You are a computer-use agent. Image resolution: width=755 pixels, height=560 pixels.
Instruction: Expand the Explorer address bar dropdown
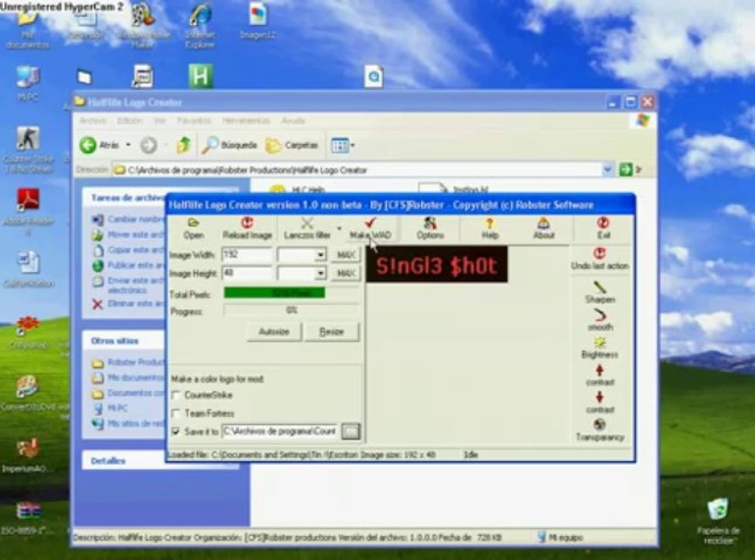[607, 170]
